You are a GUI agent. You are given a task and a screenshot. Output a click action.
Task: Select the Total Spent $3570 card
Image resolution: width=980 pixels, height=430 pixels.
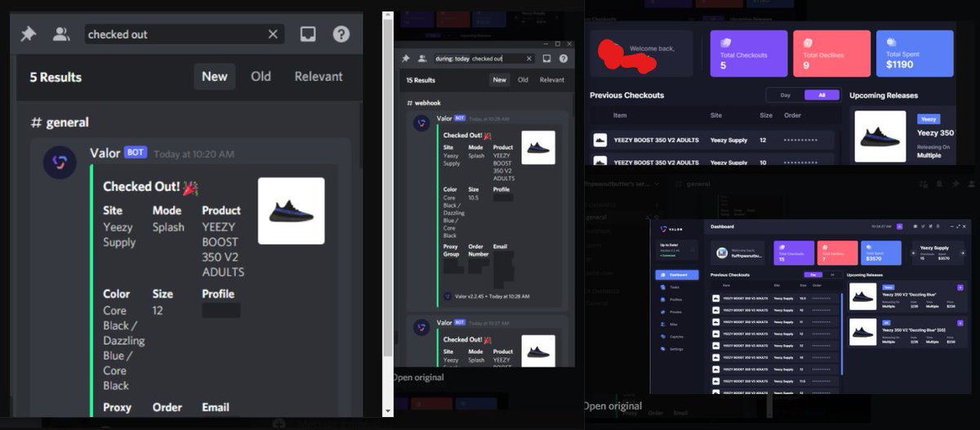click(881, 253)
